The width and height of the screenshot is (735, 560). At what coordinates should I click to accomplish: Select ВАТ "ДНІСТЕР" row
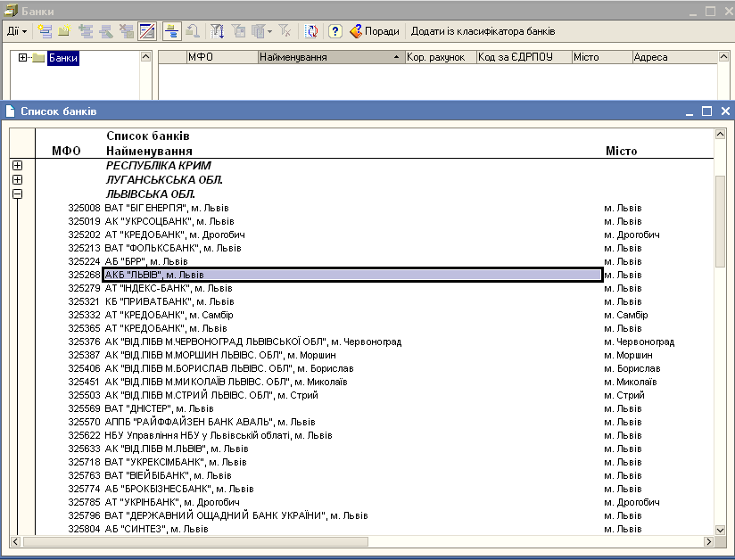point(374,408)
